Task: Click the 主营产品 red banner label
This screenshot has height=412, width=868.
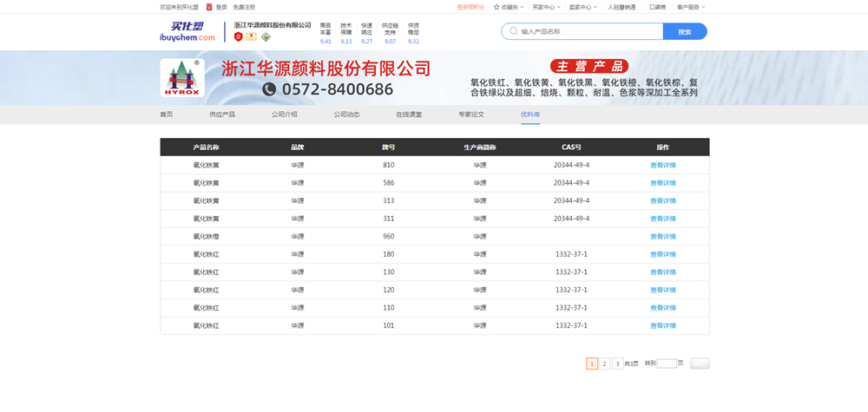Action: [x=589, y=67]
